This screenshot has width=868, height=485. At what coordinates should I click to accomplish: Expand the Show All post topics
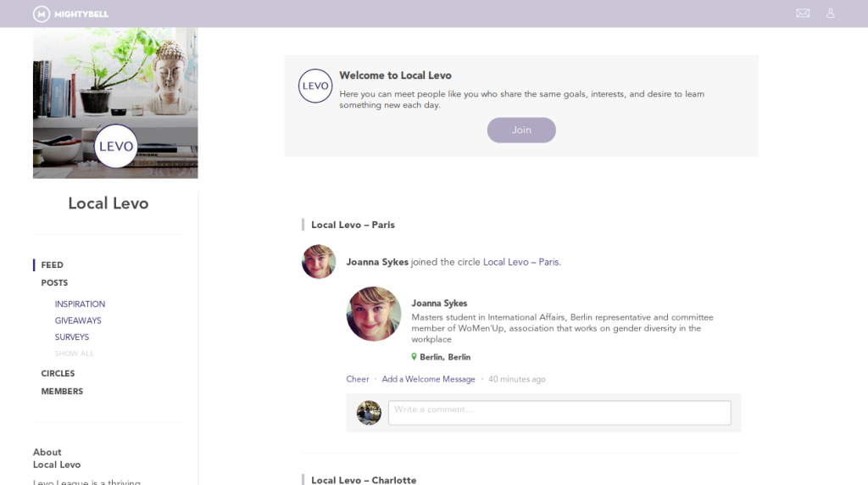pos(75,354)
